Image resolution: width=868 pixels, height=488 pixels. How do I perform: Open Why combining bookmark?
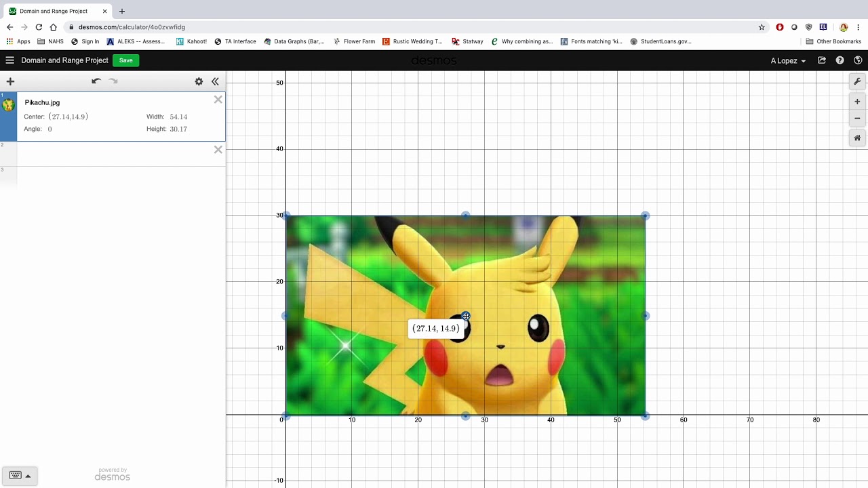click(x=522, y=41)
